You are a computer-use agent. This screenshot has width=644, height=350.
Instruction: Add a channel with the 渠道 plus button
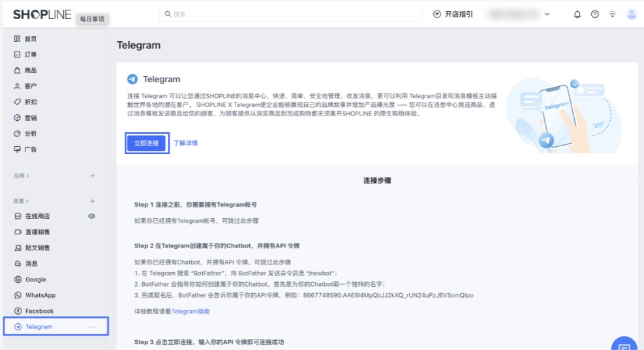click(x=93, y=201)
